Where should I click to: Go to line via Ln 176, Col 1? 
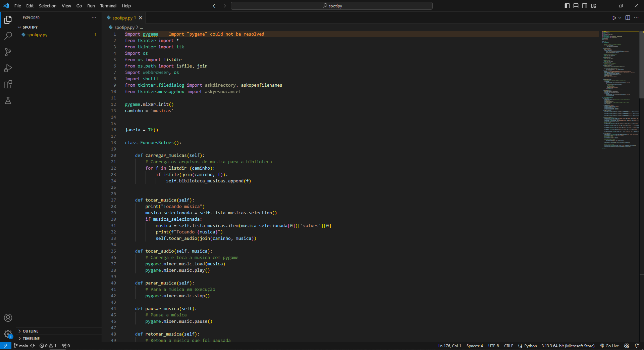(x=449, y=346)
